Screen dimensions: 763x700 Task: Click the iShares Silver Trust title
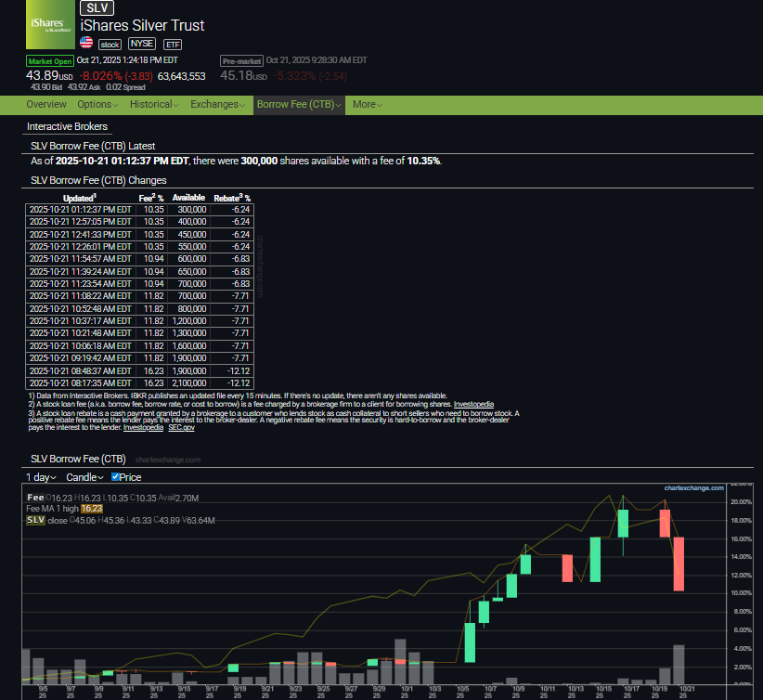tap(142, 25)
